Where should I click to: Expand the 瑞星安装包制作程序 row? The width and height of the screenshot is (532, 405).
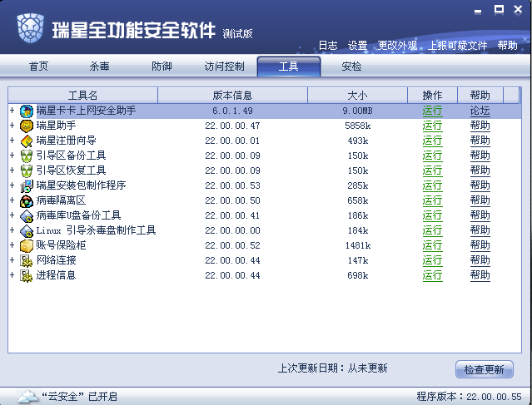[x=12, y=185]
